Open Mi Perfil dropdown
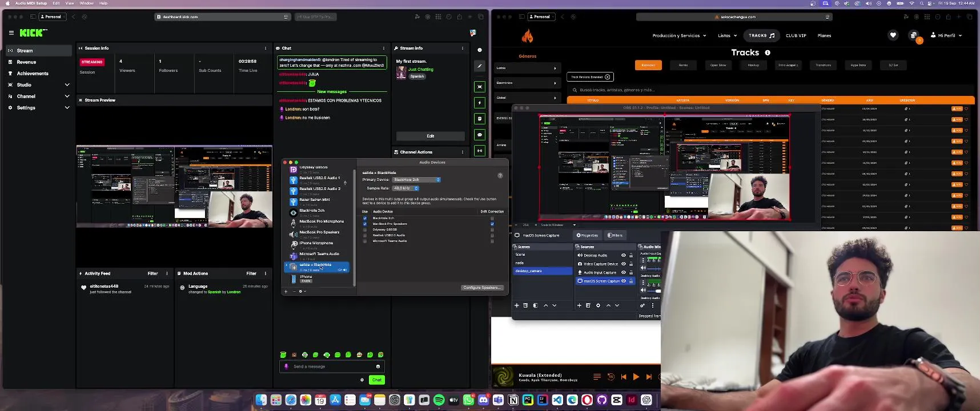Screen dimensions: 980x411 946,35
